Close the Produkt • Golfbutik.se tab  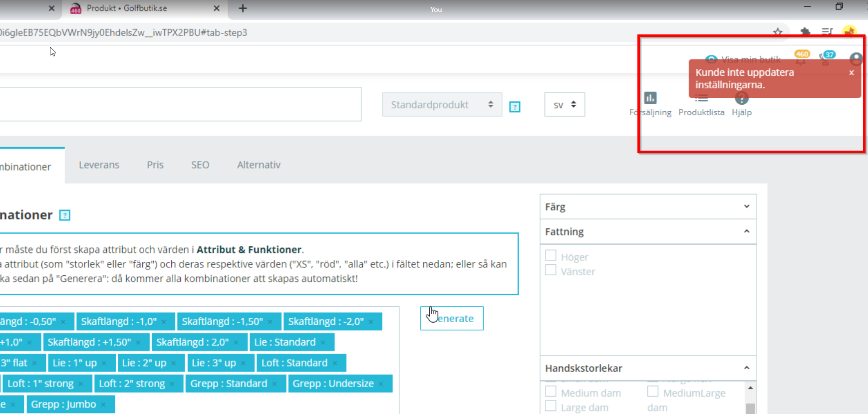coord(217,8)
